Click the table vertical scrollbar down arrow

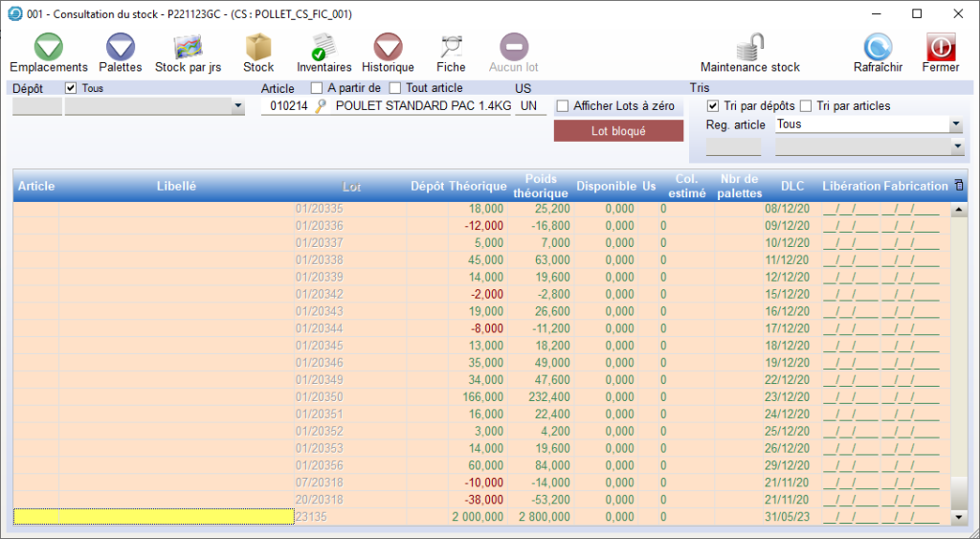pos(960,517)
